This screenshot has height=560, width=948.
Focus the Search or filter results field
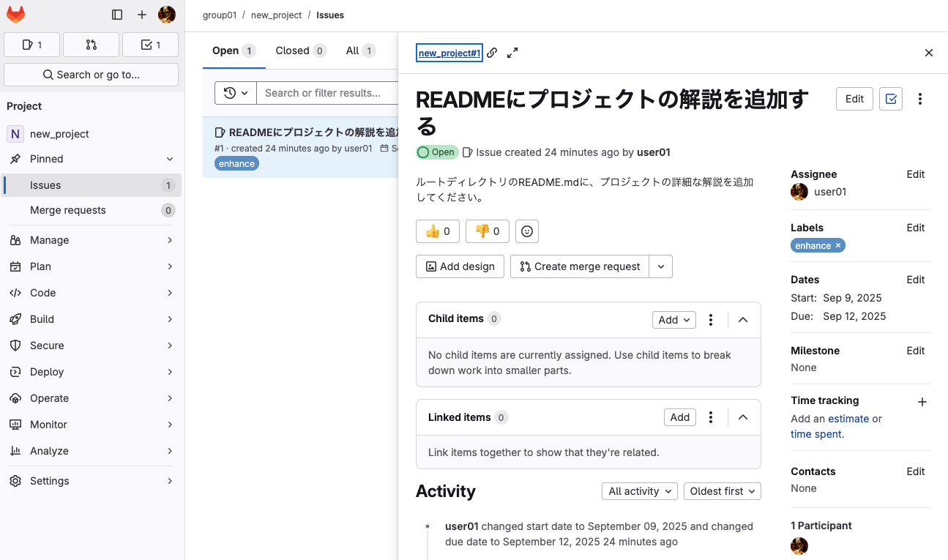click(x=326, y=93)
